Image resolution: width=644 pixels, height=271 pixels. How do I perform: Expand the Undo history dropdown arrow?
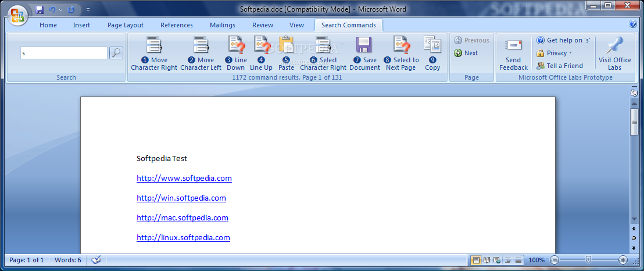pyautogui.click(x=61, y=9)
